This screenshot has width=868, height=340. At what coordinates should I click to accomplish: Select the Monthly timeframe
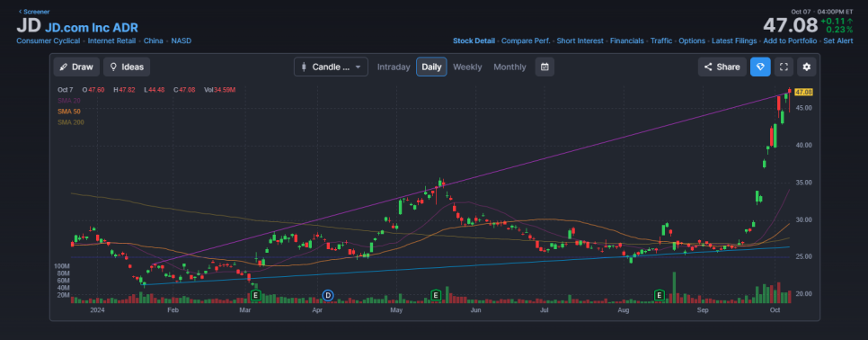509,67
